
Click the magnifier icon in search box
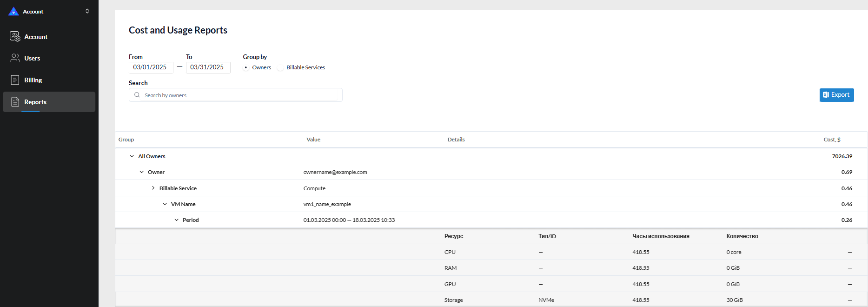137,95
